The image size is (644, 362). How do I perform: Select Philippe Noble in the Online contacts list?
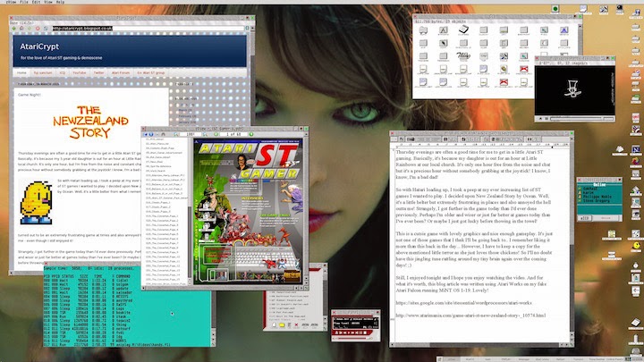click(x=597, y=197)
